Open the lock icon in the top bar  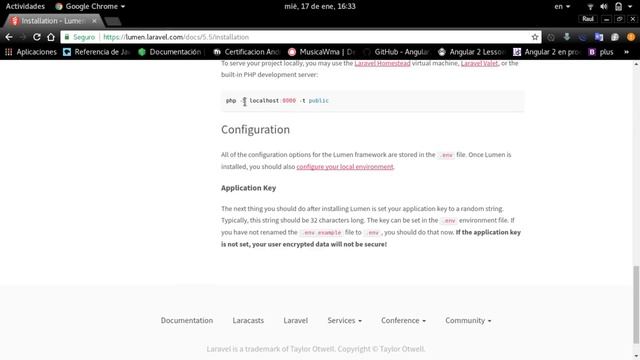coord(618,7)
